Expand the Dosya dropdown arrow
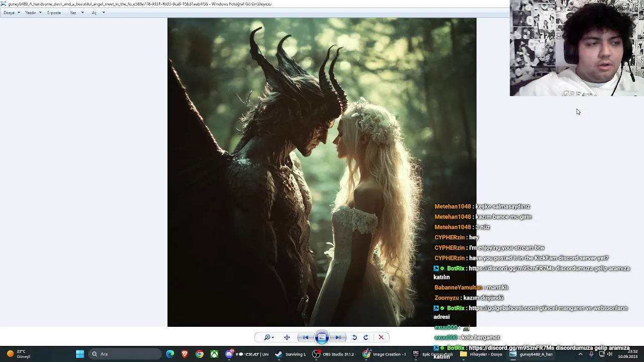644x362 pixels. 19,13
